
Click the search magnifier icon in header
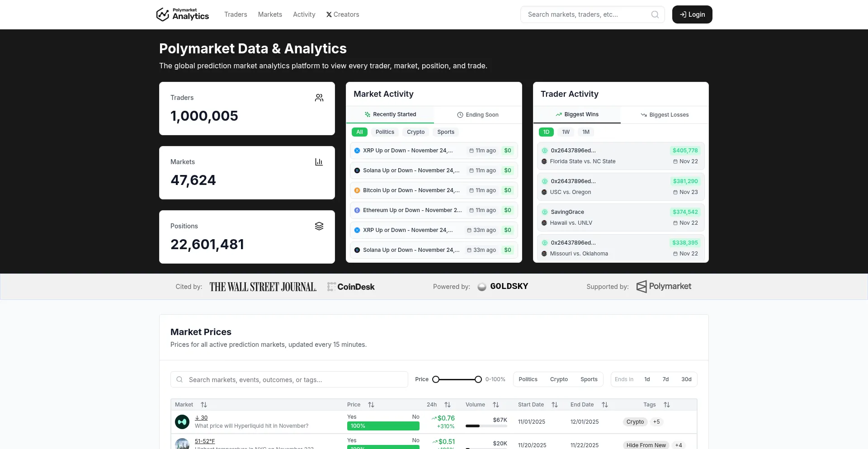tap(655, 14)
